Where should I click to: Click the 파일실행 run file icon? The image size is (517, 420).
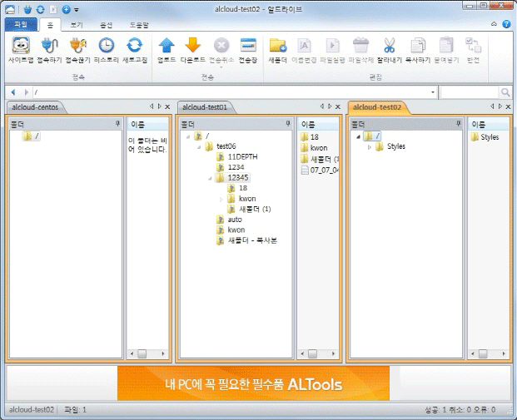click(332, 50)
